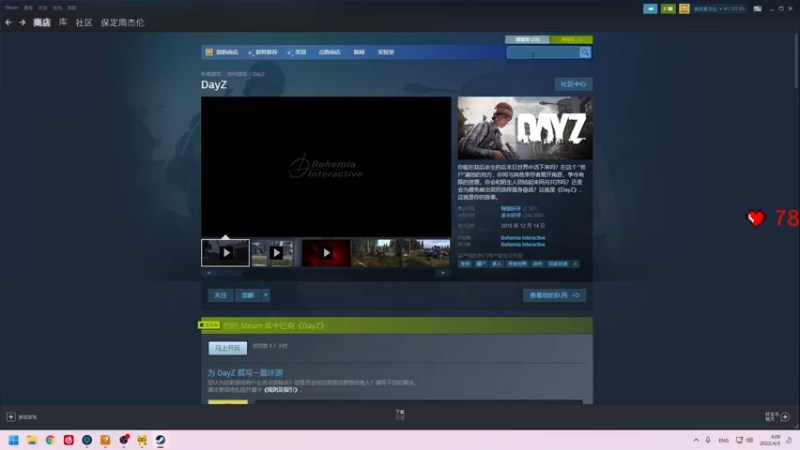Click the 忽略 ignore button
The image size is (800, 450).
248,295
